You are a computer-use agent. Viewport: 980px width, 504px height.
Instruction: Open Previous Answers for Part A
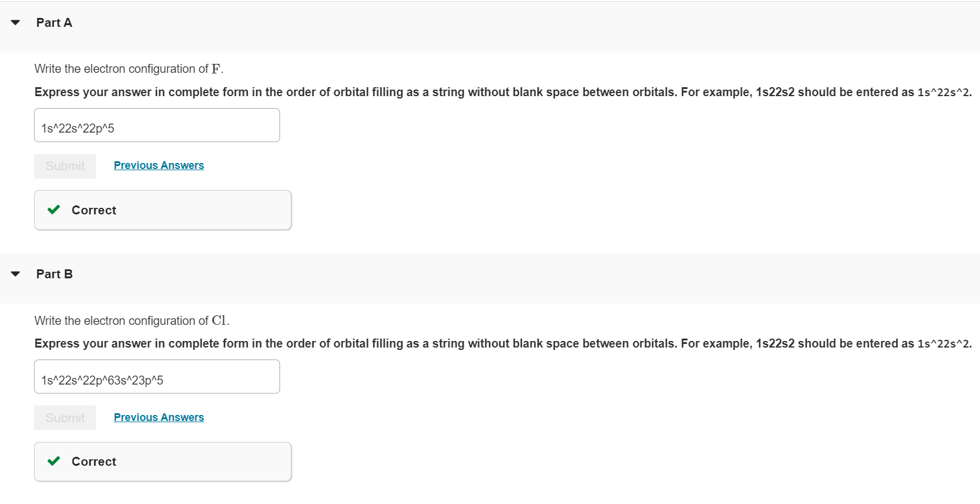(x=158, y=165)
